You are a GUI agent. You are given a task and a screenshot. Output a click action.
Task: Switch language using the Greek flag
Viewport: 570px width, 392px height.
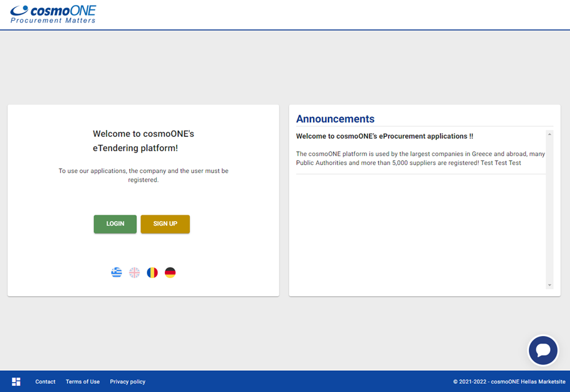(116, 273)
